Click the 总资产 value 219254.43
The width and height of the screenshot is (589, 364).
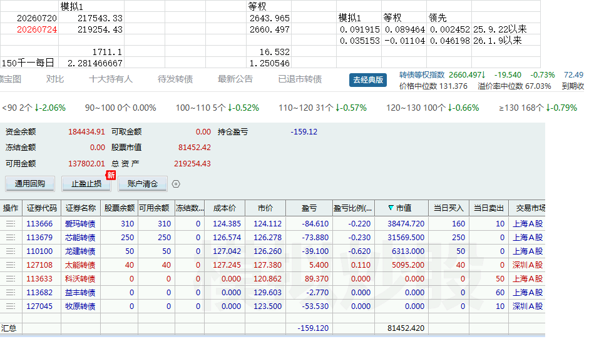pyautogui.click(x=192, y=164)
